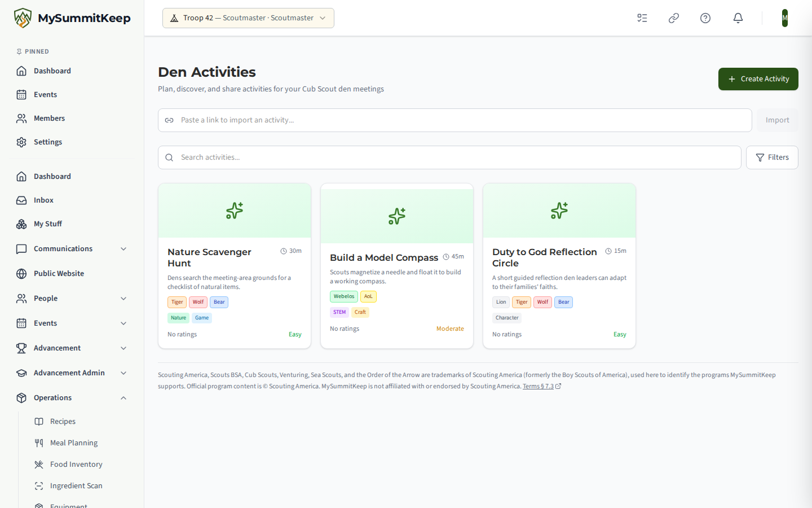The height and width of the screenshot is (508, 812).
Task: Open the checklist icon in top bar
Action: point(642,18)
